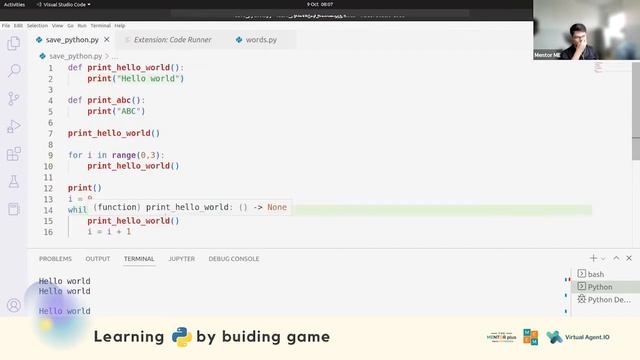The width and height of the screenshot is (640, 360).
Task: Click the print_hello_world() call on line 7
Action: [114, 133]
